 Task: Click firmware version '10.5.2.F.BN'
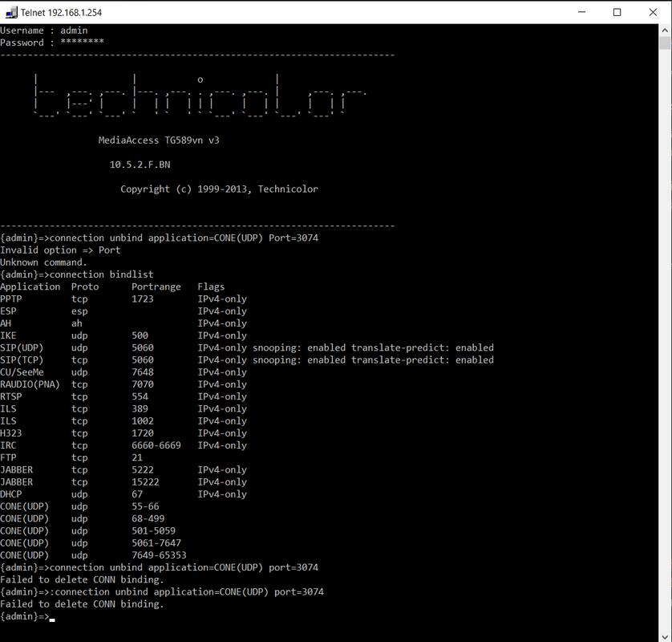(140, 165)
